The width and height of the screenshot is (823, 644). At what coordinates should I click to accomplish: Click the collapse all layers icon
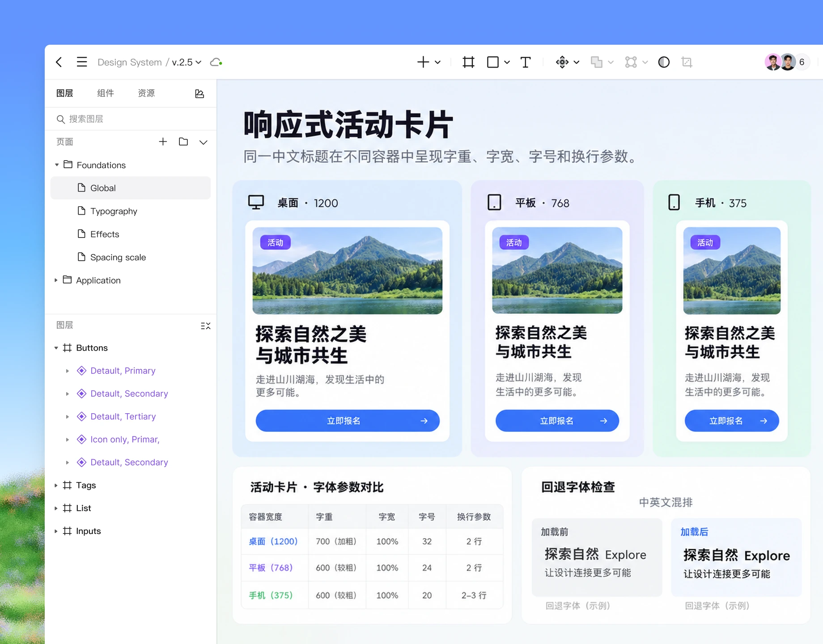205,326
